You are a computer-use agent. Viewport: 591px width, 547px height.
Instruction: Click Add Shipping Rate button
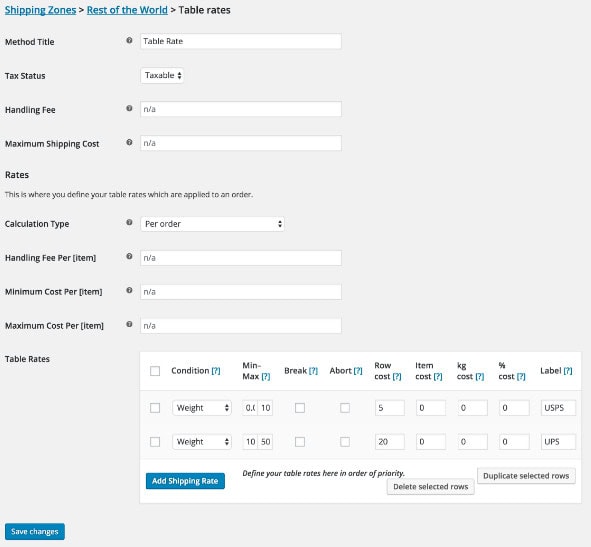(x=185, y=481)
